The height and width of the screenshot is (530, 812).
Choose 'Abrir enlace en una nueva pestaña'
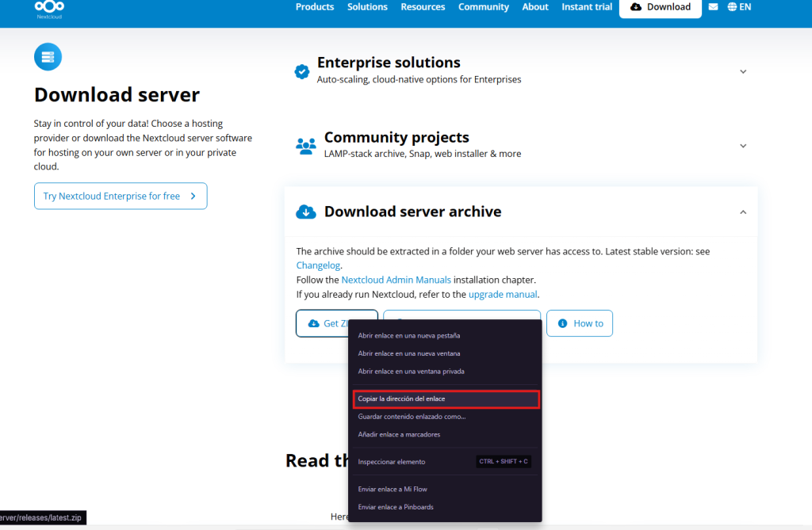pyautogui.click(x=409, y=336)
